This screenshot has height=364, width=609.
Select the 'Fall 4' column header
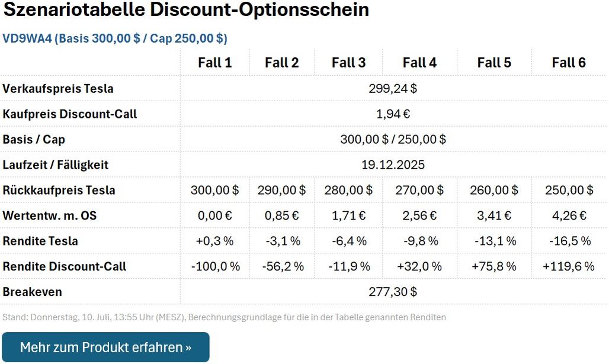pyautogui.click(x=419, y=63)
